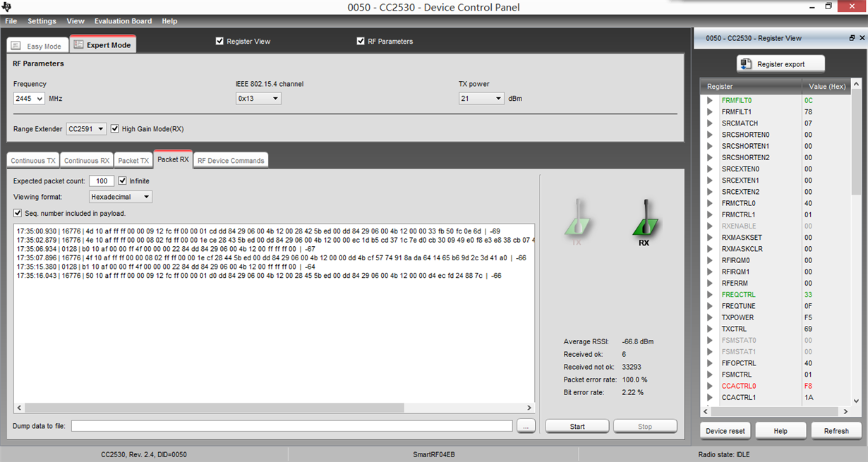The width and height of the screenshot is (868, 462).
Task: Close the Register View panel
Action: pos(862,38)
